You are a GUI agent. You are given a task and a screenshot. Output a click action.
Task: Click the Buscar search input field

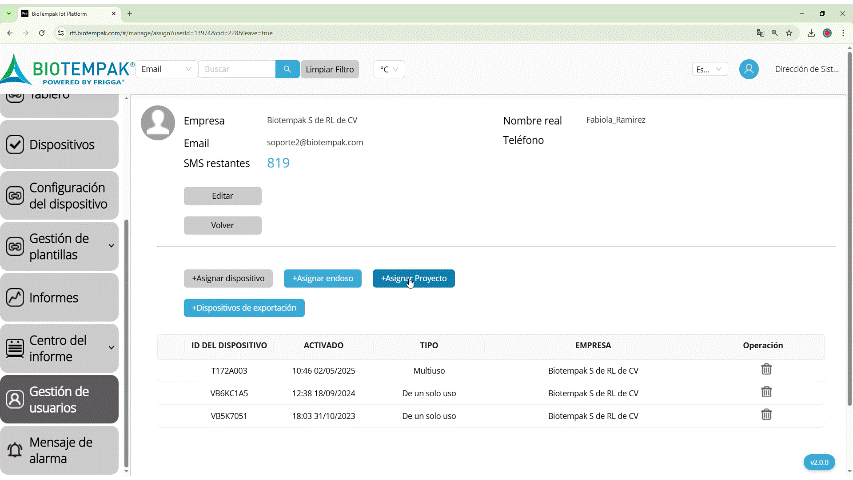236,69
